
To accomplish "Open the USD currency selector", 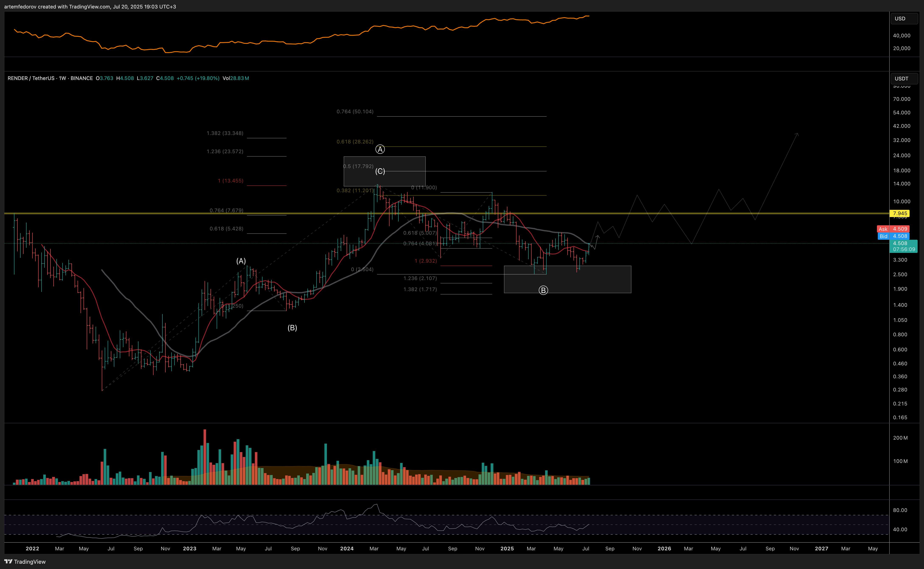I will 904,18.
